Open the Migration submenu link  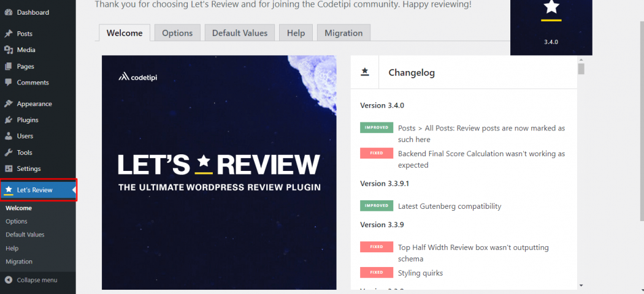pyautogui.click(x=19, y=262)
